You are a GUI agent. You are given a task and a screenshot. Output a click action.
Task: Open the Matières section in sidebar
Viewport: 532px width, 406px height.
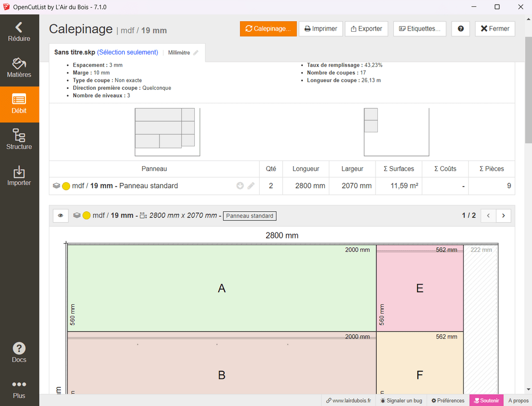click(19, 68)
